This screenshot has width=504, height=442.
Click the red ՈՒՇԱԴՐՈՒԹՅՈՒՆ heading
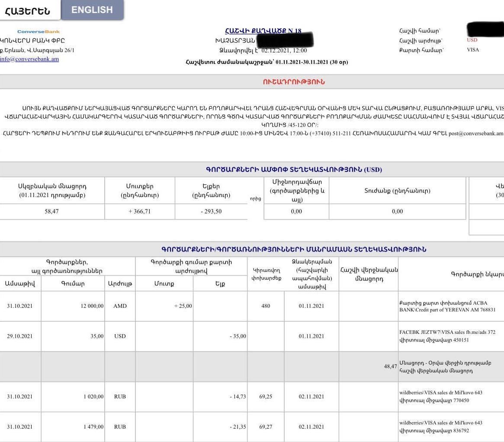point(294,82)
